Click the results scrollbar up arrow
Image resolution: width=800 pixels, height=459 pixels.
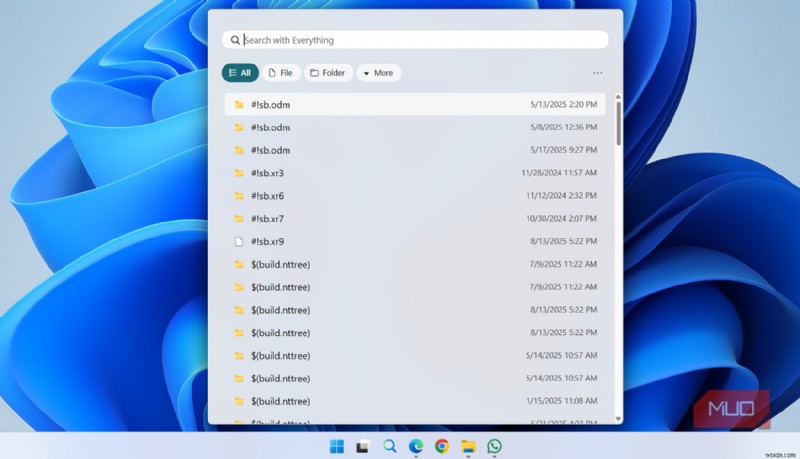(x=618, y=97)
